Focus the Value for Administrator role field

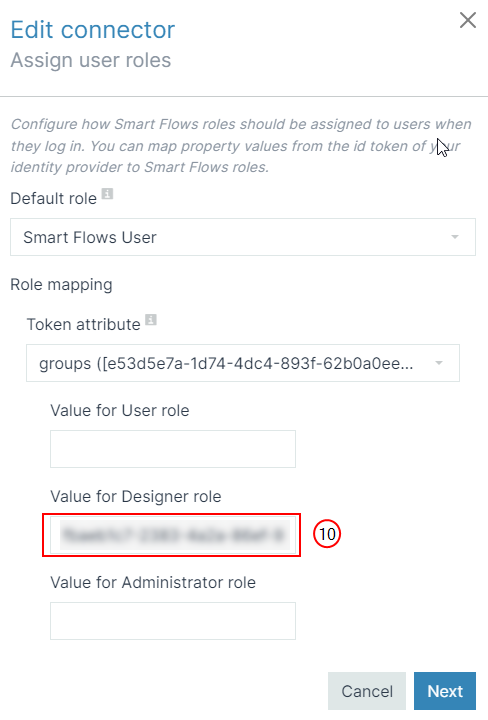coord(173,621)
